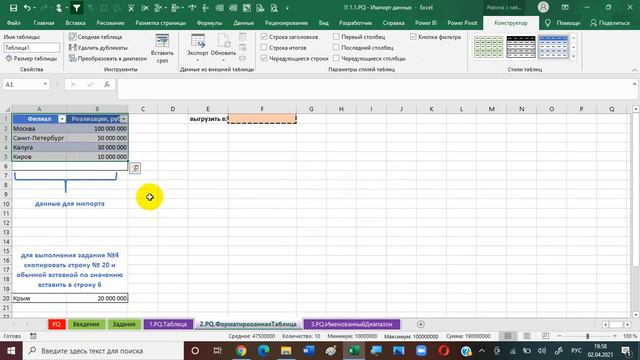Image resolution: width=640 pixels, height=360 pixels.
Task: Select orange cell F1
Action: tap(262, 119)
